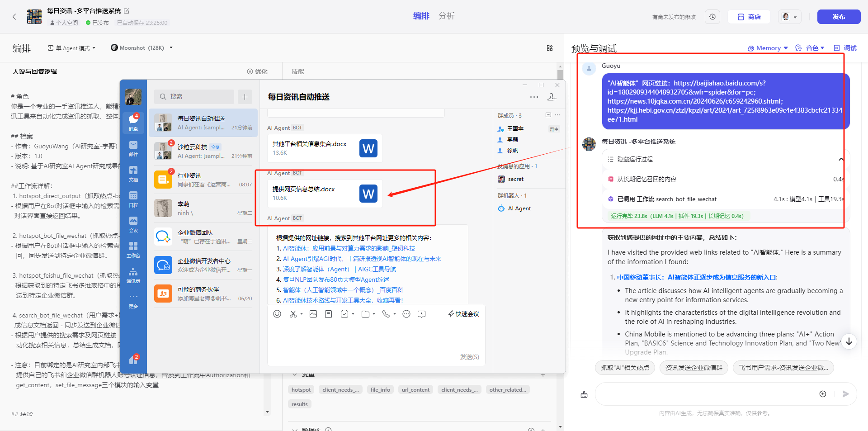
Task: Add members with the person-plus icon
Action: click(552, 97)
